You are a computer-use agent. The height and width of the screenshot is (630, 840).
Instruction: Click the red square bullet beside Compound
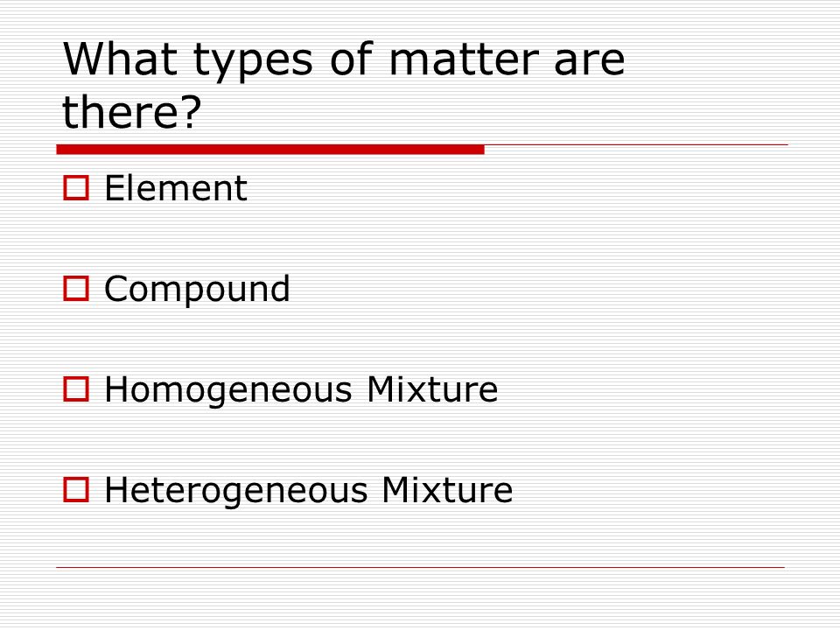pos(76,289)
